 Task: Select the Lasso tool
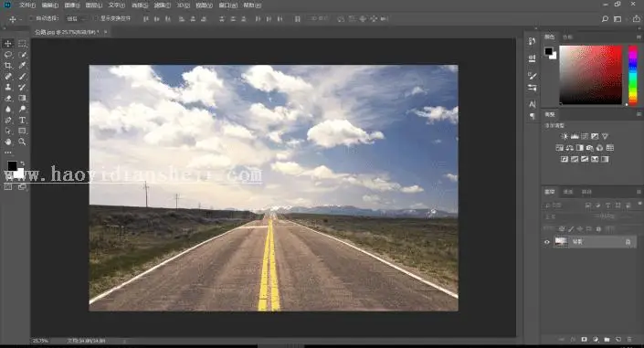click(8, 54)
